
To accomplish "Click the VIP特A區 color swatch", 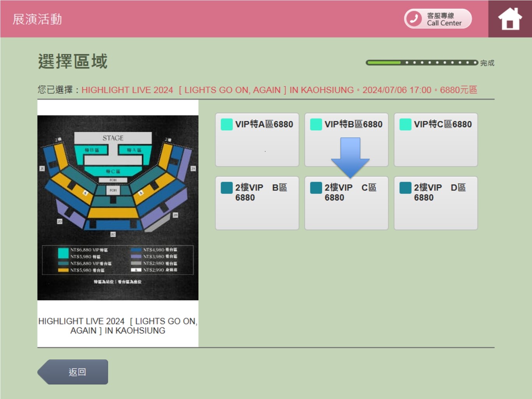I will (227, 124).
